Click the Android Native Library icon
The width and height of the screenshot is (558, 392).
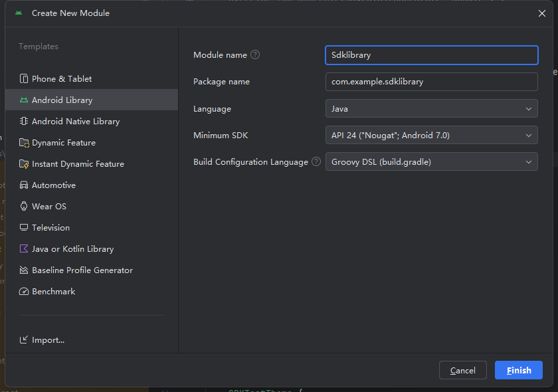(24, 122)
